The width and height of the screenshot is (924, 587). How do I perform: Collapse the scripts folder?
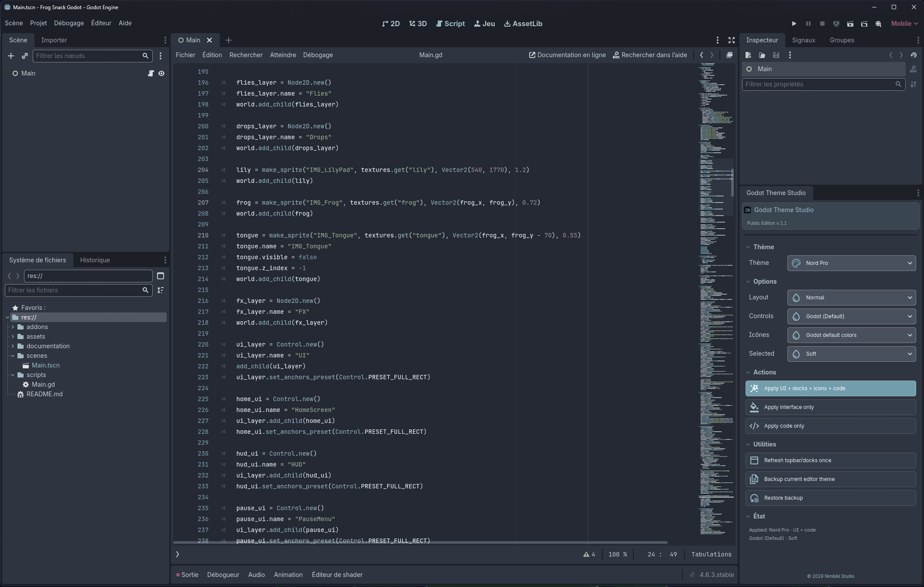click(x=13, y=375)
